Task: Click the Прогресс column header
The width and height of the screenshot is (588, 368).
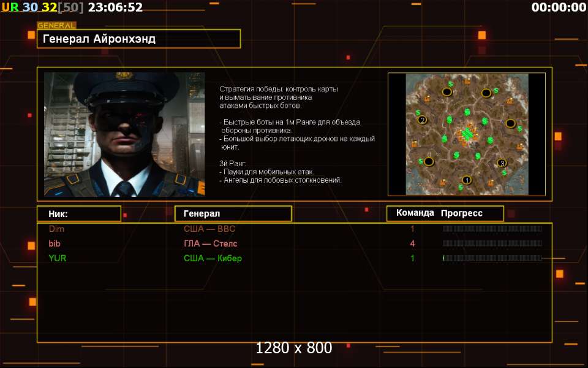Action: (x=462, y=213)
